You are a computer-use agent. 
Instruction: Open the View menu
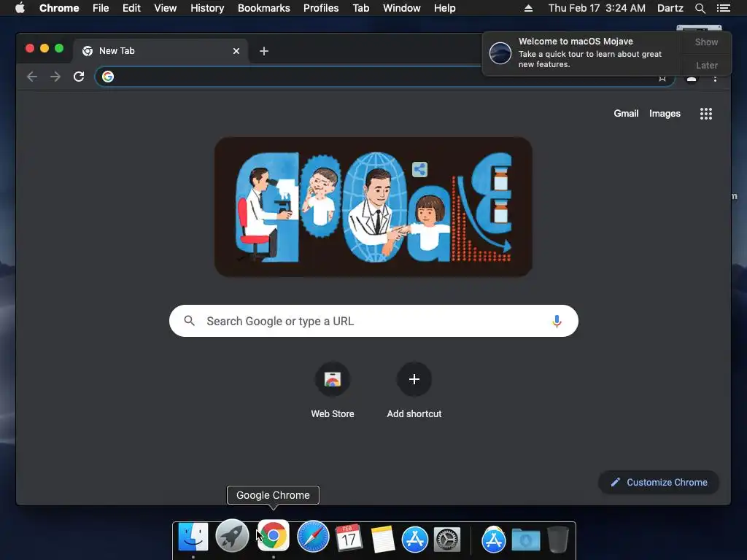166,8
